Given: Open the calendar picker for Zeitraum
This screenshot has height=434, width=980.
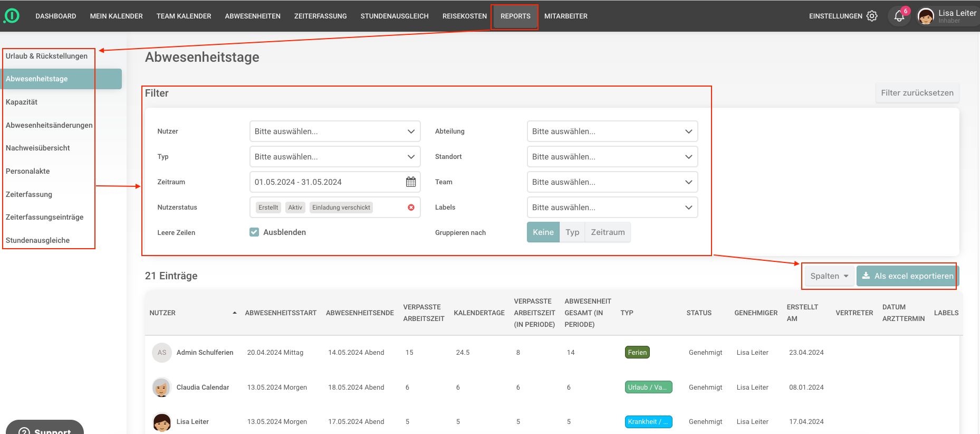Looking at the screenshot, I should click(x=411, y=182).
